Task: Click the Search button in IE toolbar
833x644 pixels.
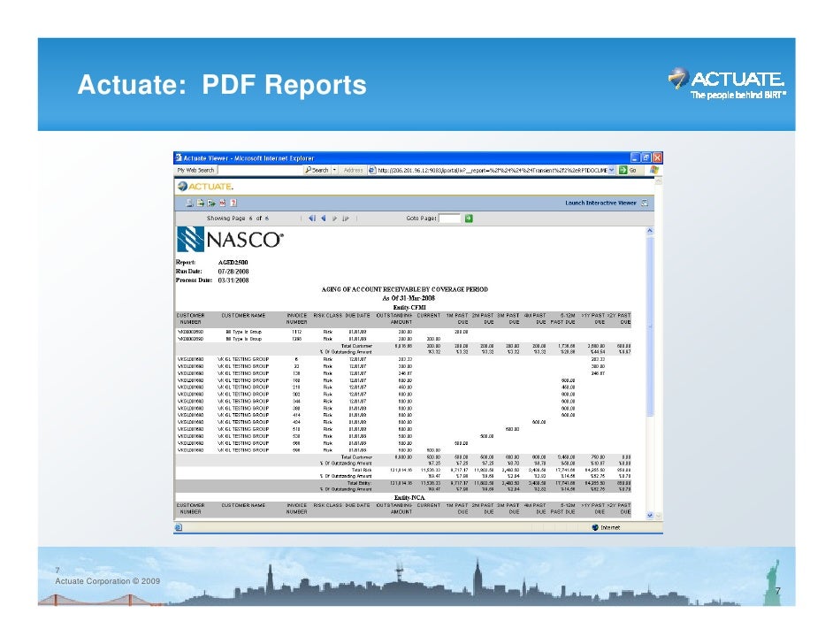Action: click(x=317, y=170)
